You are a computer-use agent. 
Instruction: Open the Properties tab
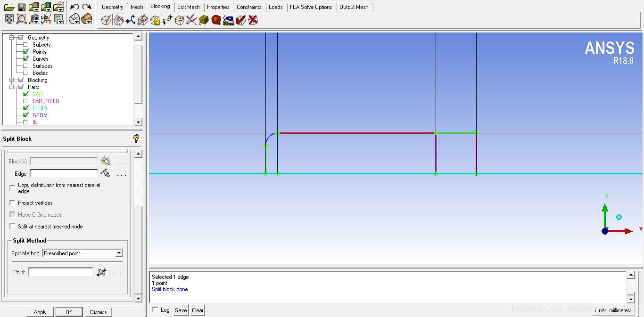click(218, 7)
